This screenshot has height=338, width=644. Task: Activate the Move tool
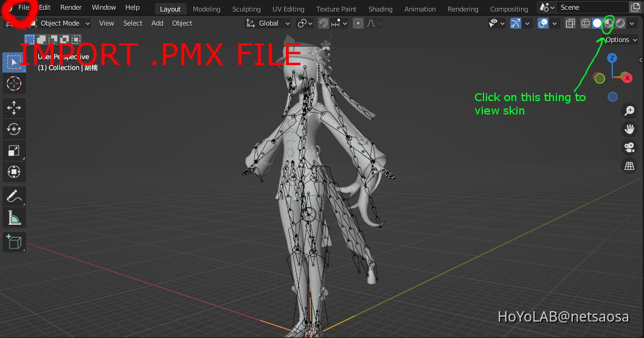pos(13,108)
